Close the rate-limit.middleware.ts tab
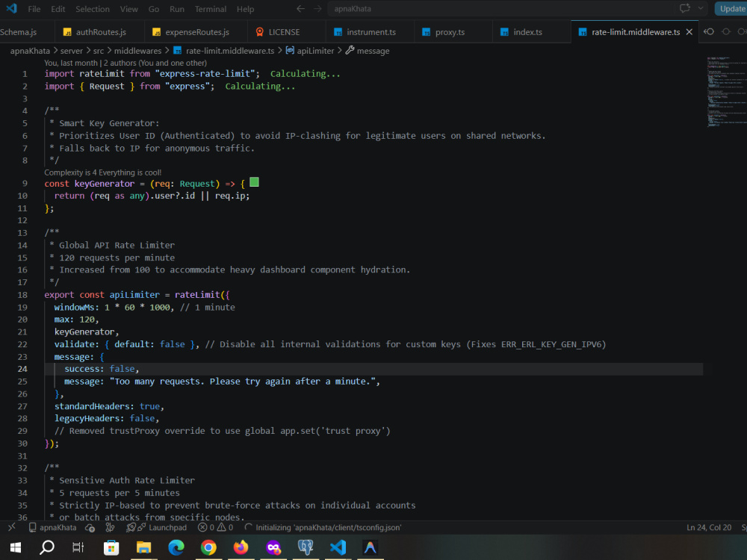Screen dimensions: 747x560 pos(689,32)
